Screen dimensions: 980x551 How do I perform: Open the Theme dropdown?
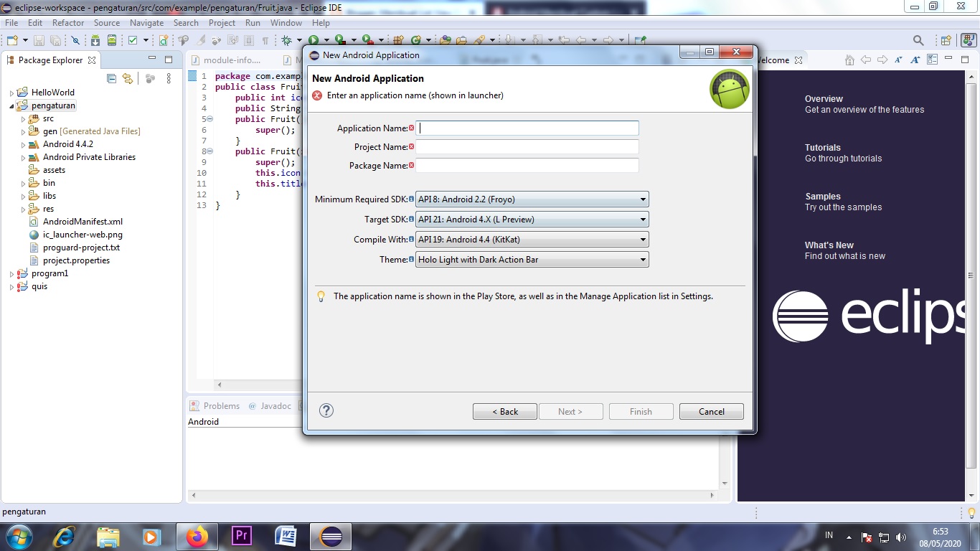point(532,260)
